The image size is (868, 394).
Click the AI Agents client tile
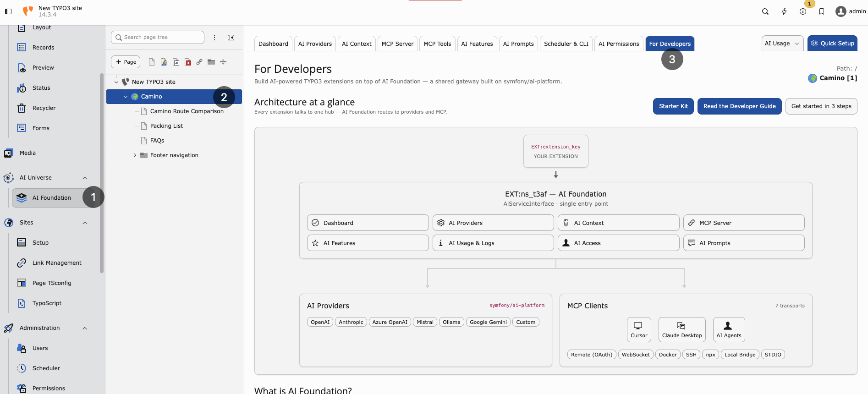[x=729, y=329]
